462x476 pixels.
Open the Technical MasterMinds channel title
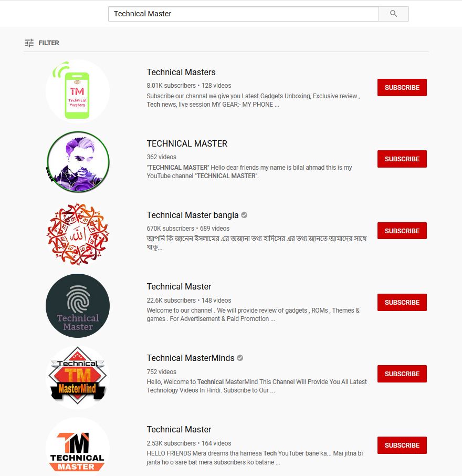(x=191, y=358)
